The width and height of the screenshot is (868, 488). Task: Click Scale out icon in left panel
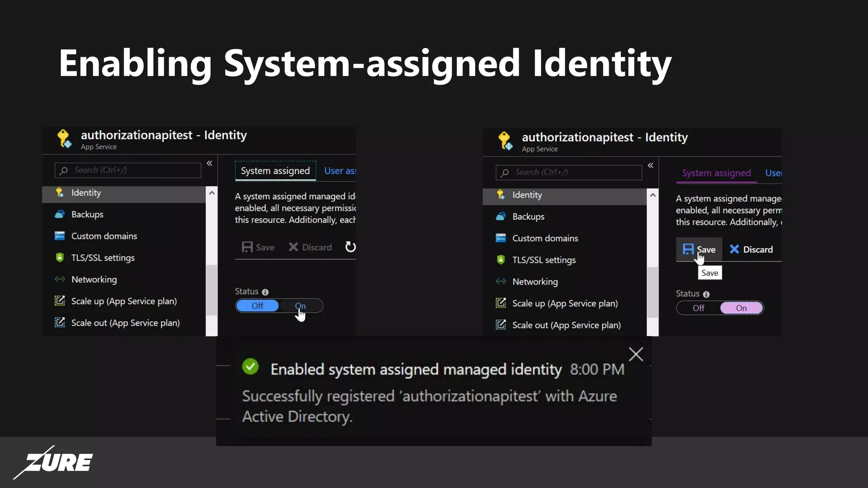coord(60,322)
